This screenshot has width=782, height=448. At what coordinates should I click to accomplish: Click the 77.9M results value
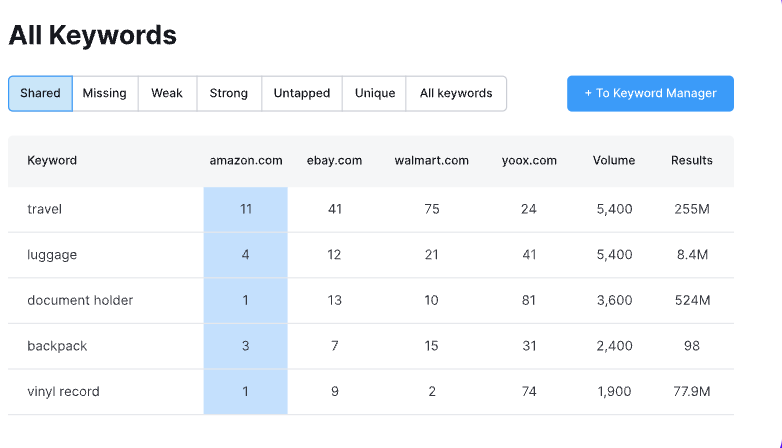692,392
